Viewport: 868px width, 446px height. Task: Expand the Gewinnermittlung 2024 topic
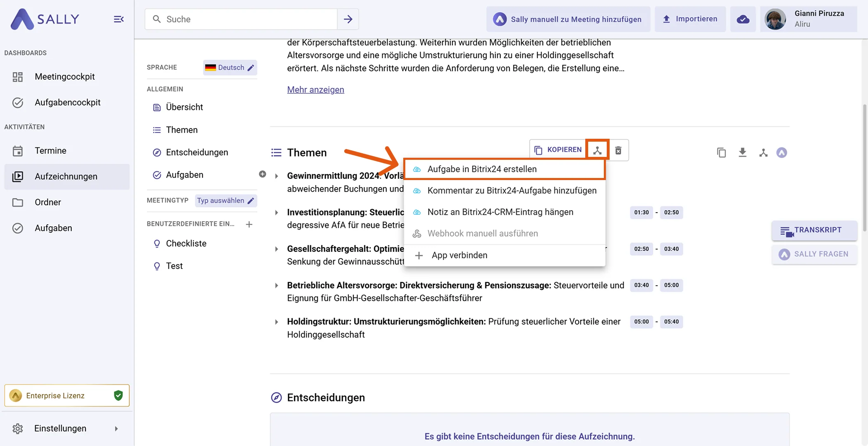pos(277,176)
